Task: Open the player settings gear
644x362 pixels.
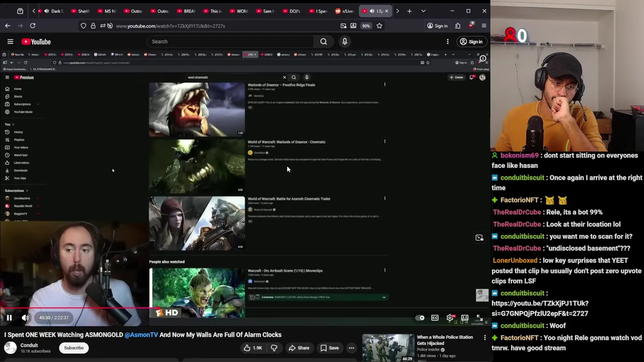Action: pos(450,318)
